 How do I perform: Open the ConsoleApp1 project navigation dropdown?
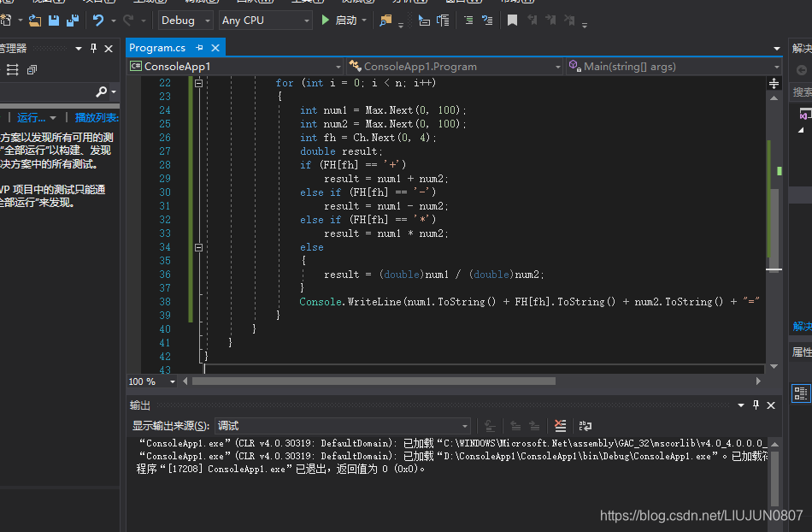click(236, 67)
